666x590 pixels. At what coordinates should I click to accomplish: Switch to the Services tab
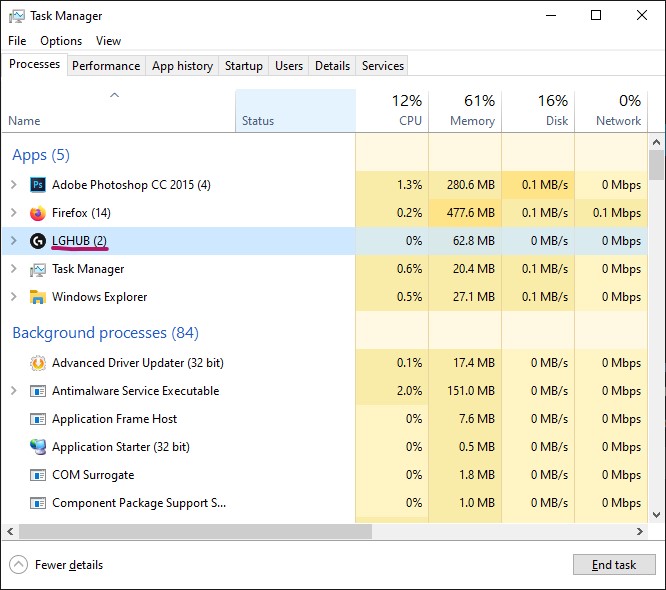click(383, 66)
